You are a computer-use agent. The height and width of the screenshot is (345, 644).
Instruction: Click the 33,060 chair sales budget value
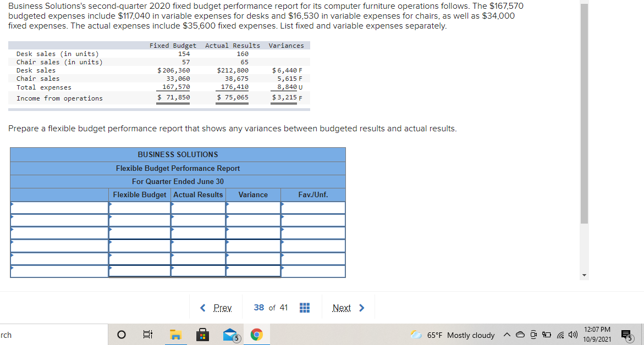(x=178, y=79)
